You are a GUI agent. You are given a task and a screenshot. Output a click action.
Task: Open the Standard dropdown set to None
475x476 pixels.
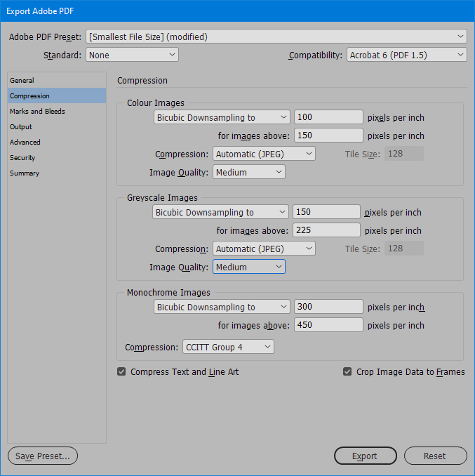tap(132, 55)
